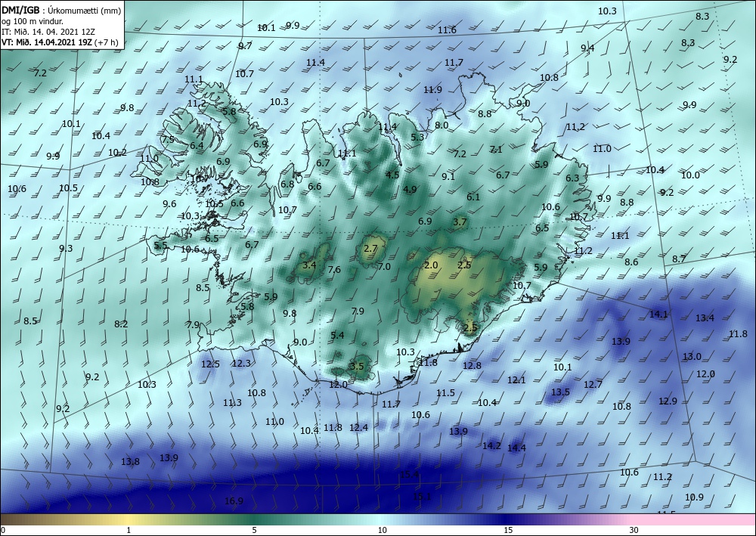
Task: Click the 10.0 value in the eastern sea
Action: pos(690,175)
